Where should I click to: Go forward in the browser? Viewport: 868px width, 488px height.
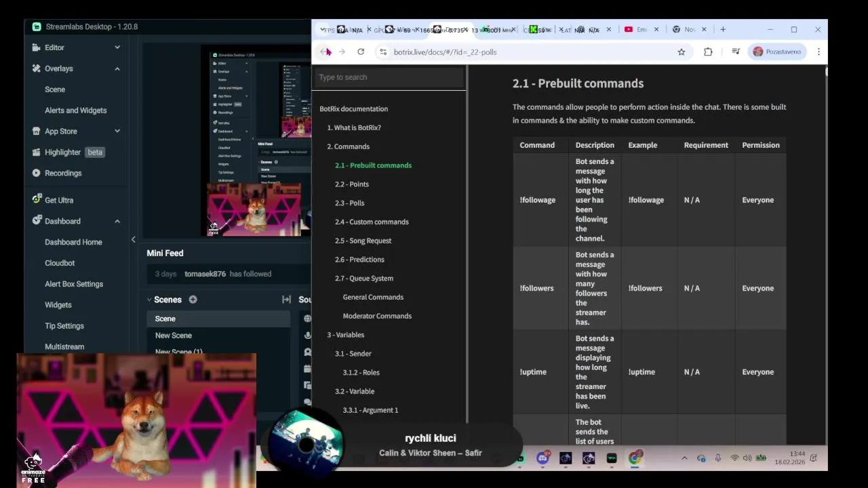coord(342,52)
